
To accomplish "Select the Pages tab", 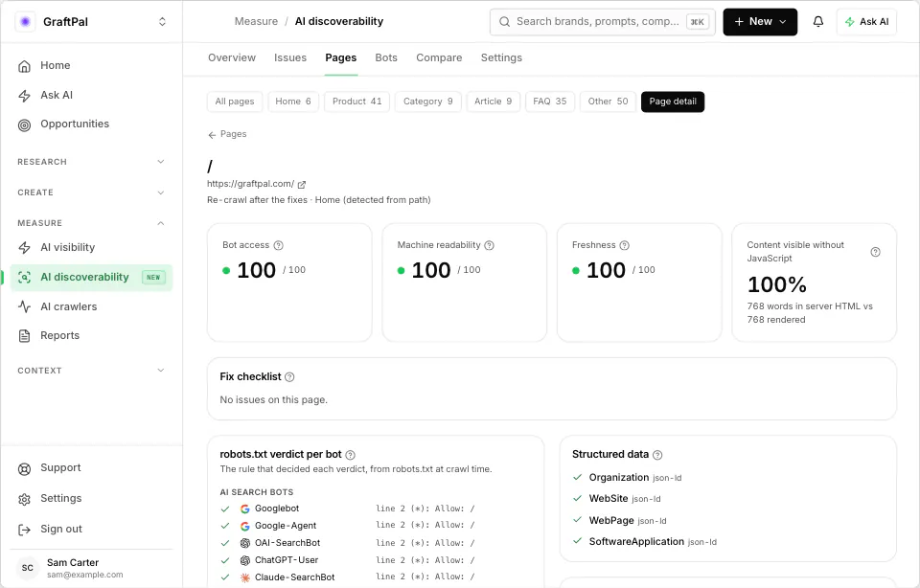I will [341, 57].
